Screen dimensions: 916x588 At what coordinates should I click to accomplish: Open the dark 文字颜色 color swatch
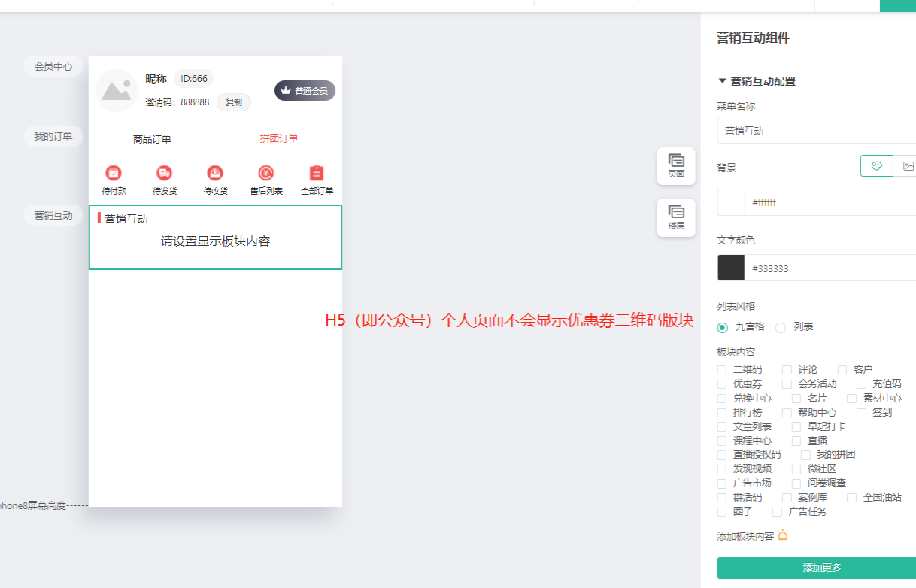click(731, 268)
